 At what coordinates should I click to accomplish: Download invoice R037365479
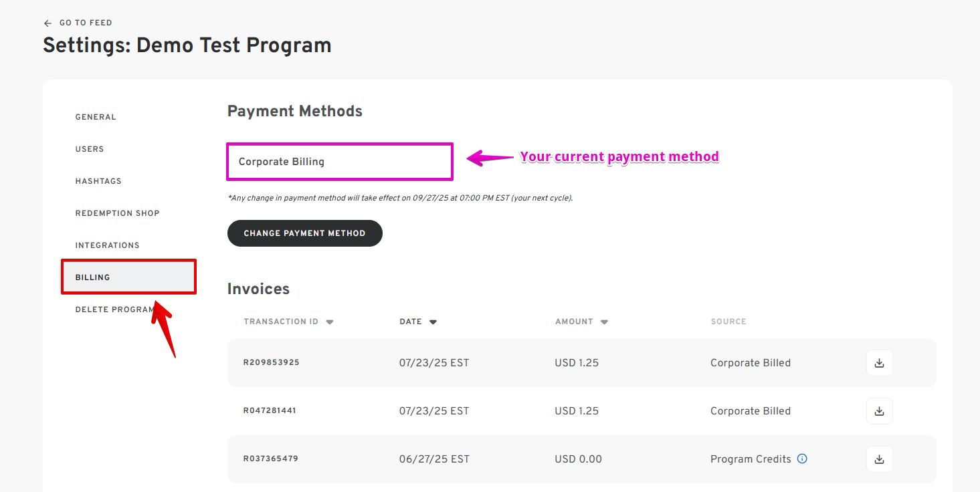coord(879,459)
